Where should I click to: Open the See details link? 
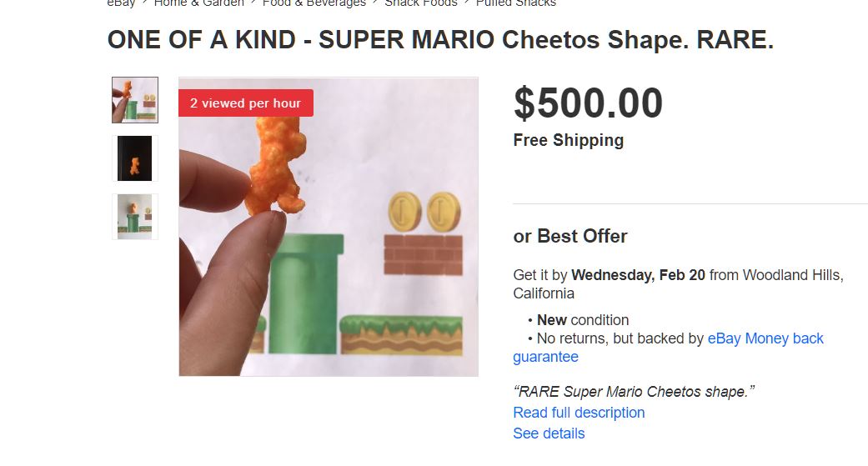click(549, 433)
